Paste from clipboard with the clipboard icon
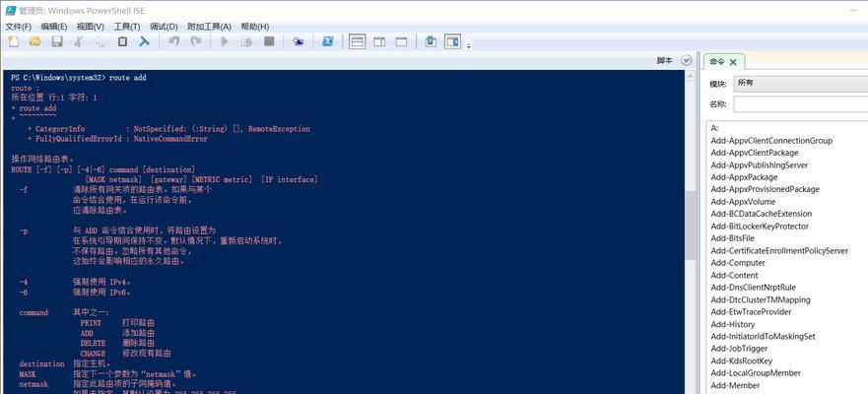868x394 pixels. (x=122, y=41)
